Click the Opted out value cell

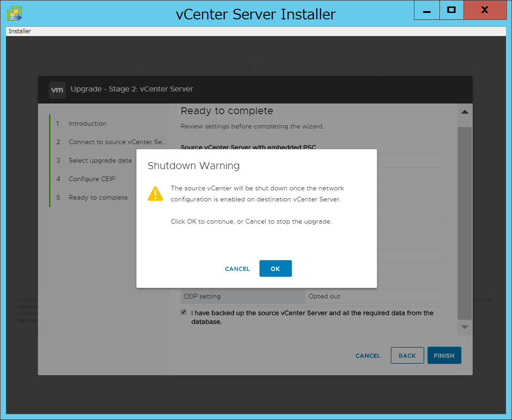pos(376,297)
